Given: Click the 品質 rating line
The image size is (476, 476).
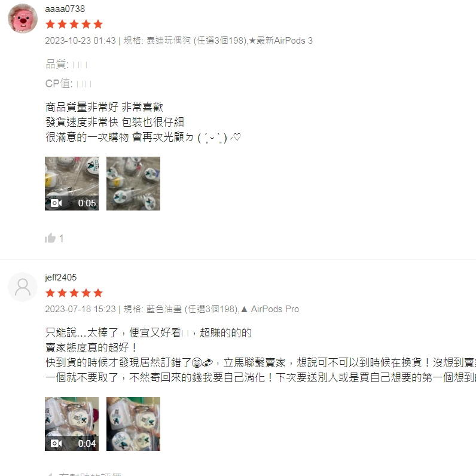Looking at the screenshot, I should 66,65.
